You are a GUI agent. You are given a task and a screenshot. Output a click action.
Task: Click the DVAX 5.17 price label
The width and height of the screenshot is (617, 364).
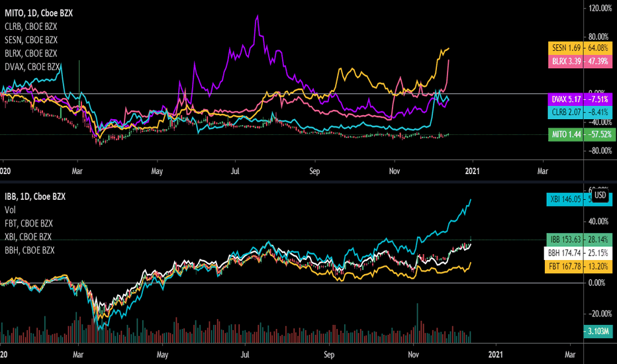pos(566,99)
